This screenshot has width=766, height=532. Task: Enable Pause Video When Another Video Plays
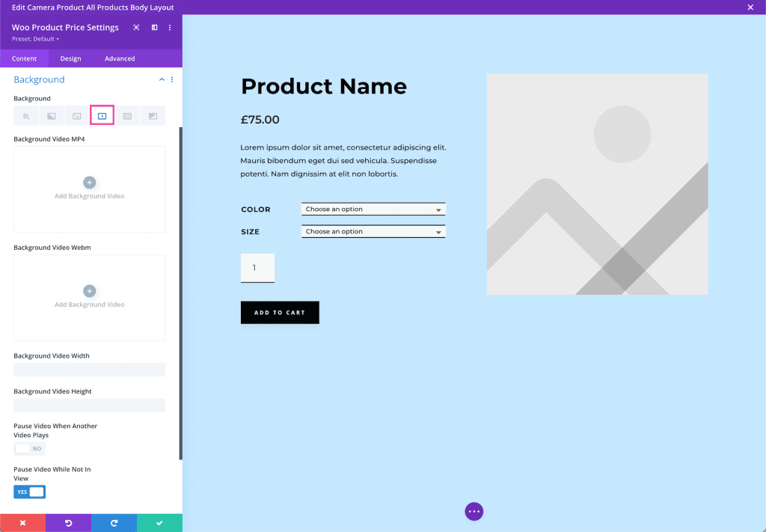point(29,448)
